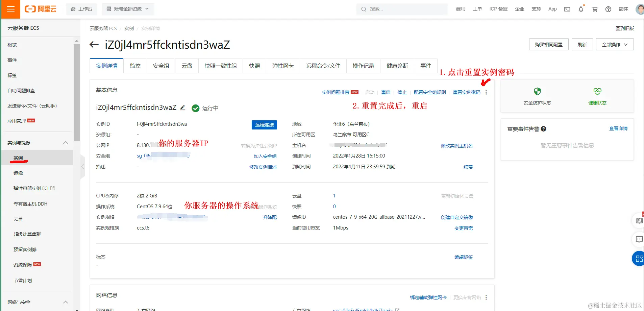
Task: Select the 弹性网卡 tab
Action: (283, 66)
